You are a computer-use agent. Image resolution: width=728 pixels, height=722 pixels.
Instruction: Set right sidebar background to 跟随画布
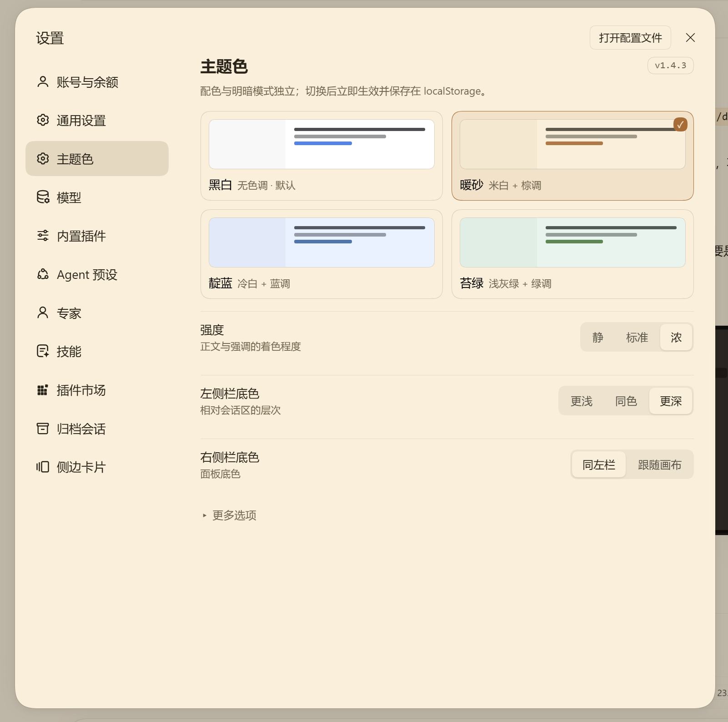[659, 465]
